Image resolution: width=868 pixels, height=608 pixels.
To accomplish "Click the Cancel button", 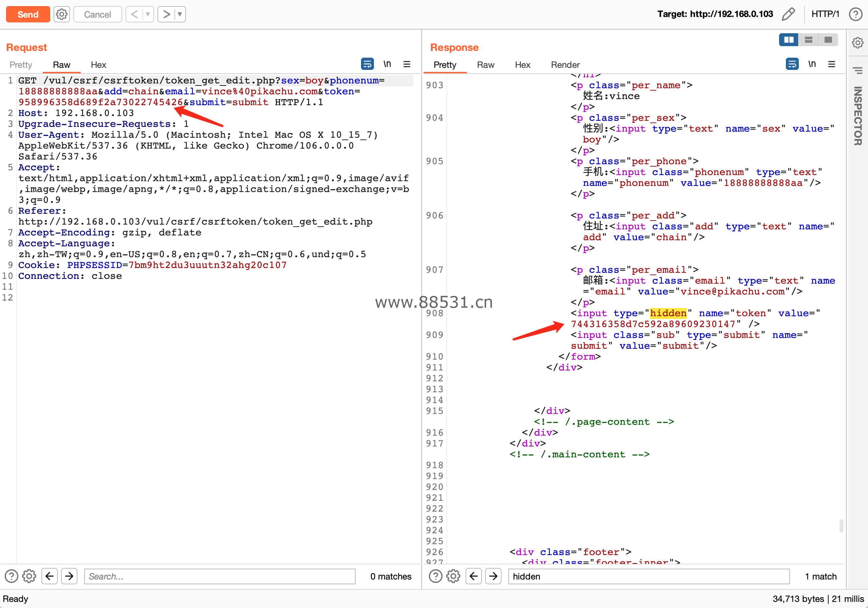I will [x=97, y=14].
